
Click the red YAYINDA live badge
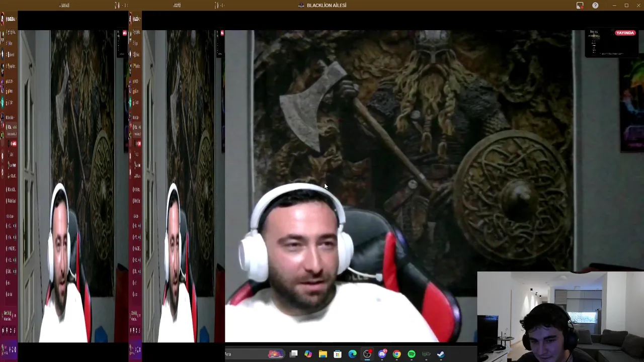pyautogui.click(x=625, y=33)
